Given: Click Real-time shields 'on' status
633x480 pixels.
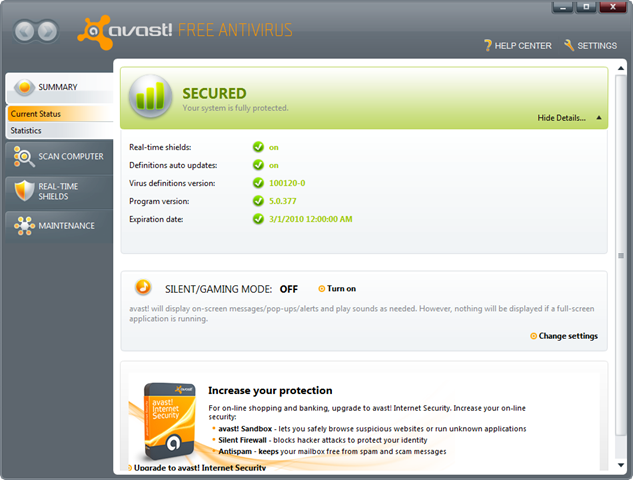Looking at the screenshot, I should 274,148.
